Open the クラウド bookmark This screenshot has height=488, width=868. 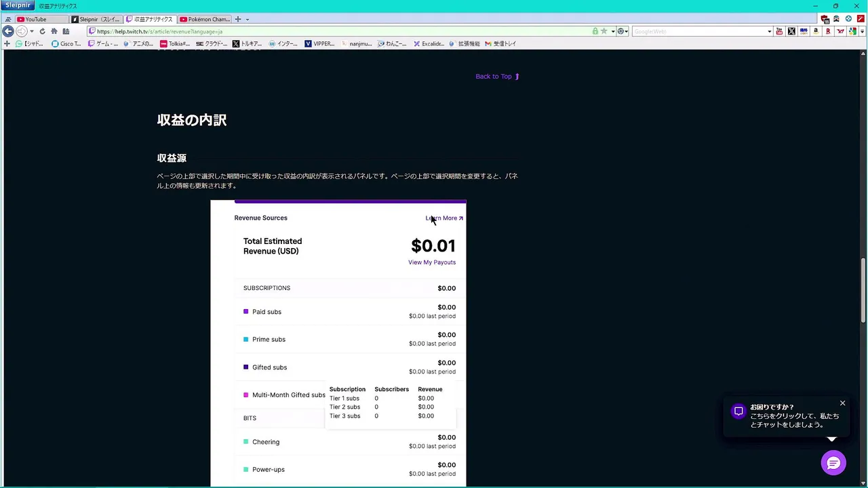(x=212, y=43)
